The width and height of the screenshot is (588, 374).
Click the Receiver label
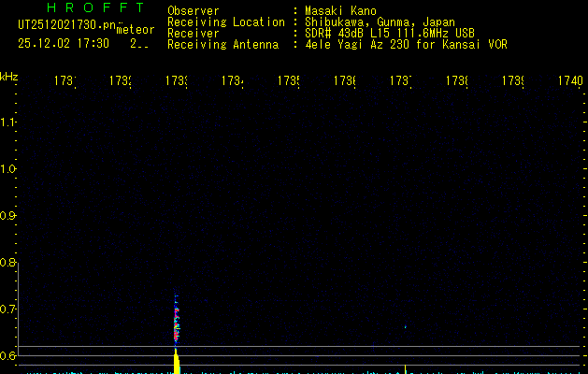(x=194, y=33)
